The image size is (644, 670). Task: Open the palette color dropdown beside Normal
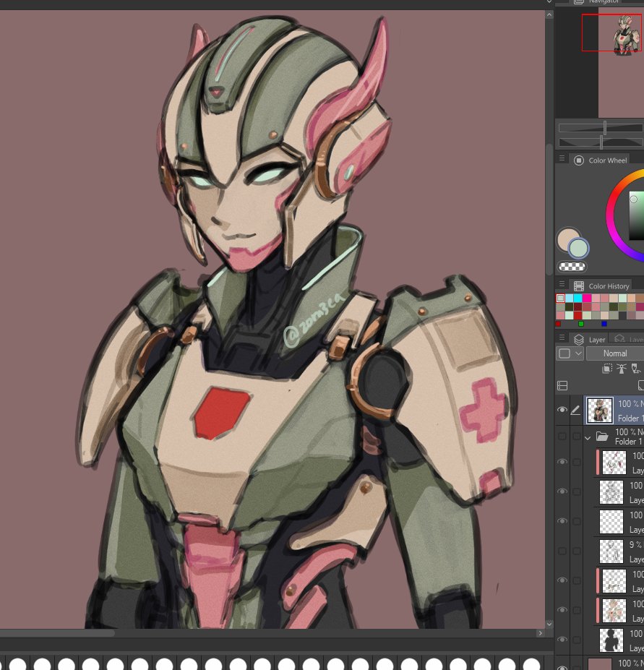pyautogui.click(x=570, y=353)
